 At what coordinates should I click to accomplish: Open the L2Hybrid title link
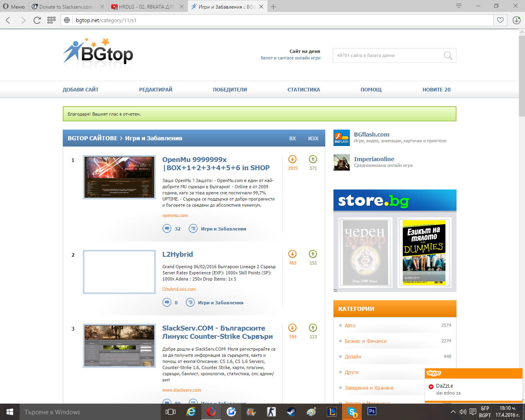click(x=178, y=254)
